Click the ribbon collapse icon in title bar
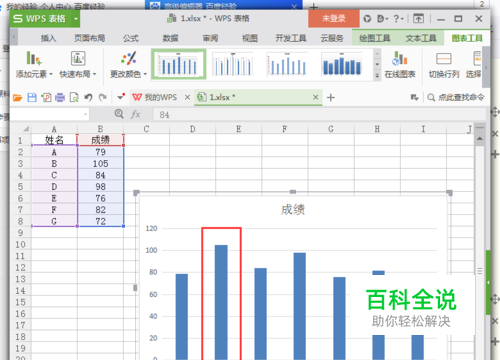This screenshot has width=500, height=360. click(419, 19)
